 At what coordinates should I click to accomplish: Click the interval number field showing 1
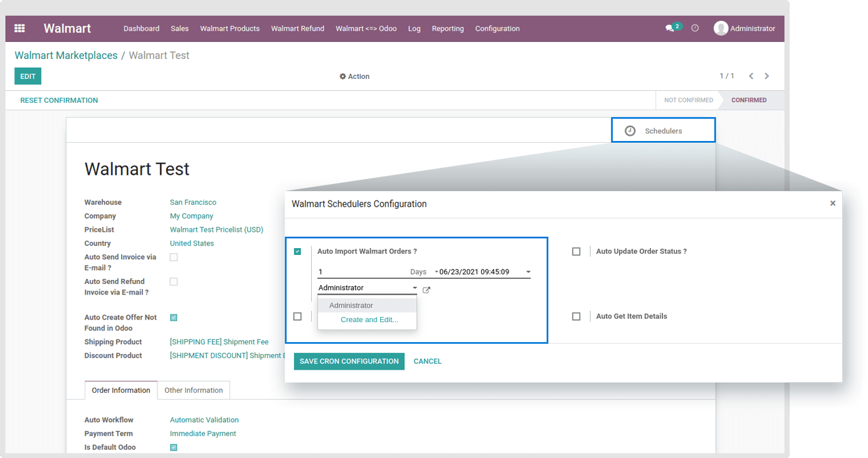pos(363,272)
